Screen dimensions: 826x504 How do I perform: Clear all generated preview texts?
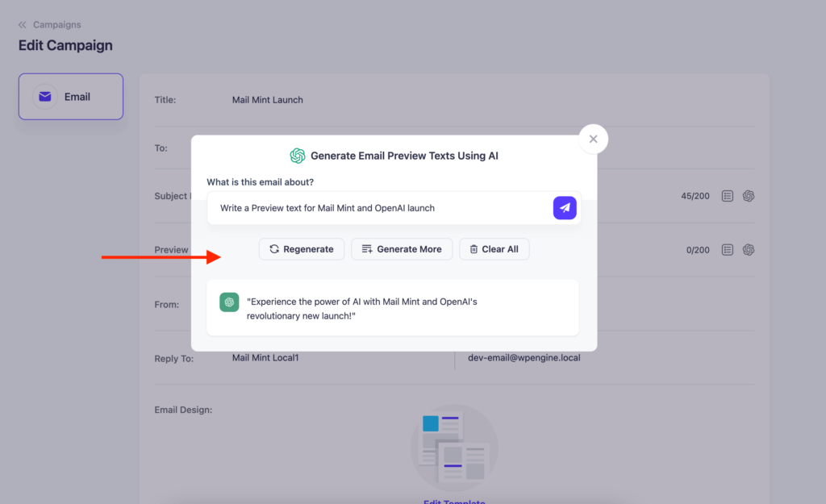pos(494,249)
